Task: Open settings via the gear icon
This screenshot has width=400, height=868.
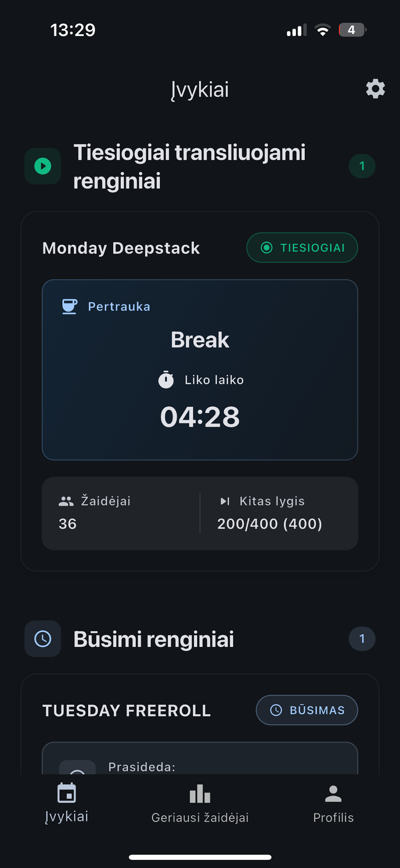Action: pyautogui.click(x=375, y=89)
